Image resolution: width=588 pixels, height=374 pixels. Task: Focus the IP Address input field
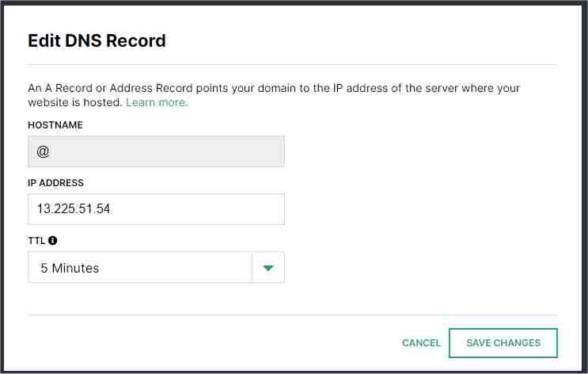coord(156,209)
